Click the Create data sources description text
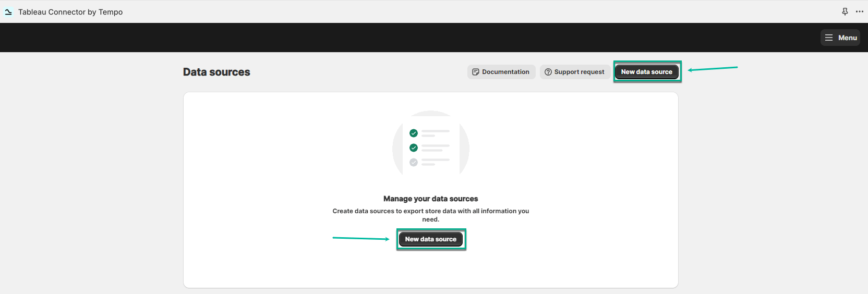This screenshot has height=294, width=868. coord(431,215)
